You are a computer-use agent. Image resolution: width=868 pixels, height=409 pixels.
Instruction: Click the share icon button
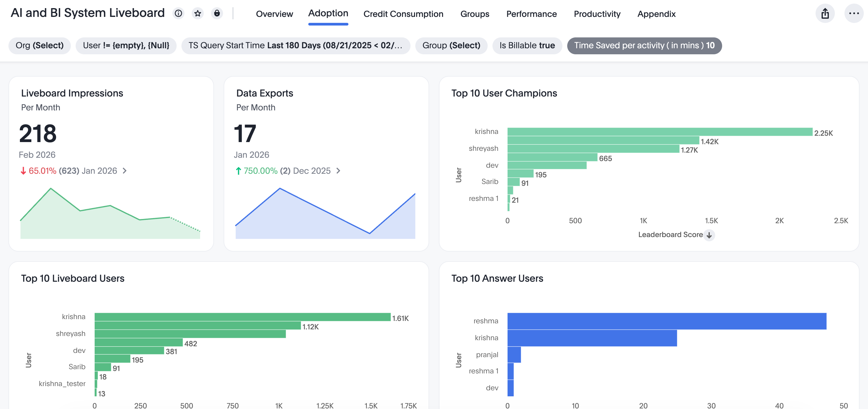tap(825, 14)
